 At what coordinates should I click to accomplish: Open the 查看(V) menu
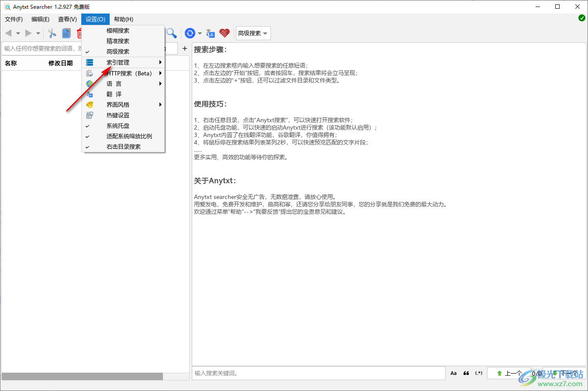point(67,19)
